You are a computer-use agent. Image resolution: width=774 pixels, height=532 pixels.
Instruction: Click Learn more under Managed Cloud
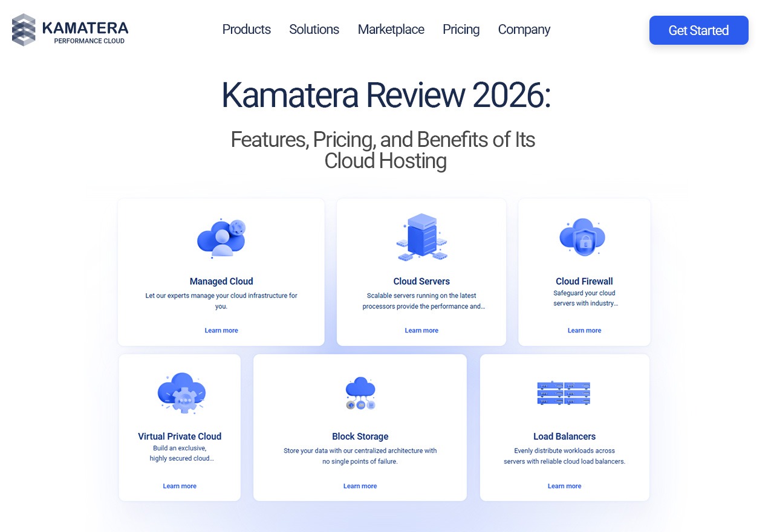[x=221, y=331]
